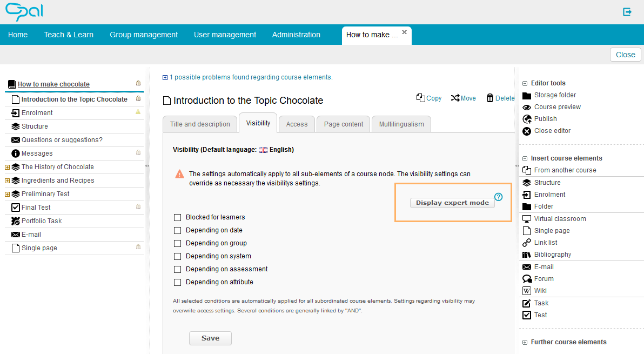Expand Further course elements section
This screenshot has width=644, height=354.
(x=525, y=342)
